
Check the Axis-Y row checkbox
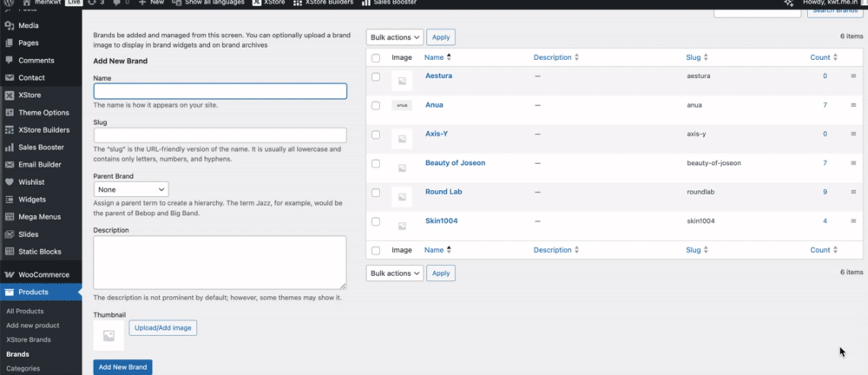(x=376, y=135)
